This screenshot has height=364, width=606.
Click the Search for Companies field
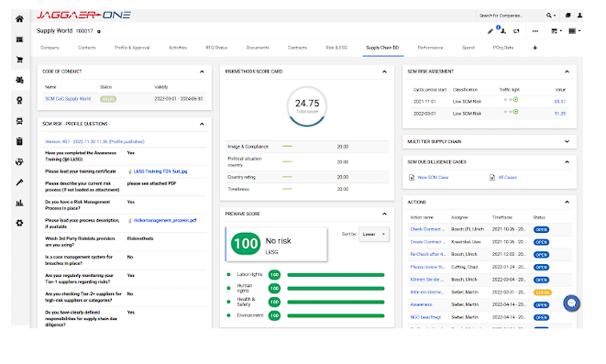tap(510, 16)
